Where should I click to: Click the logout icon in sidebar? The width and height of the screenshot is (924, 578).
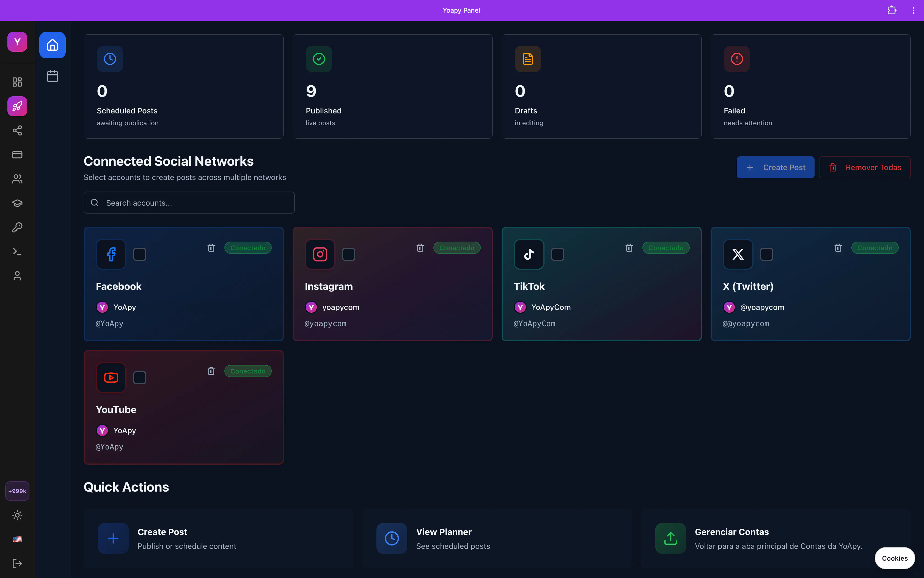[x=17, y=563]
